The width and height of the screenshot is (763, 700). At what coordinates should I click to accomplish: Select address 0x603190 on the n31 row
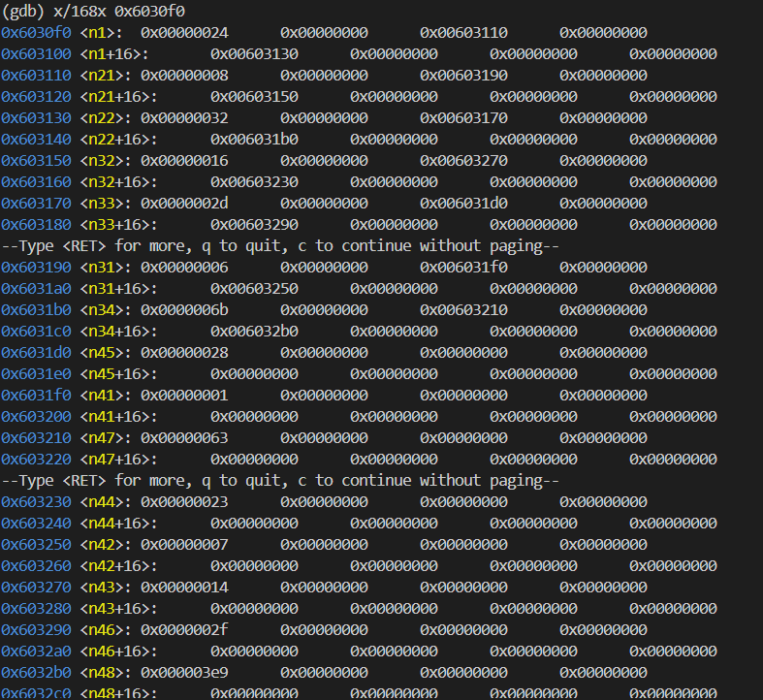point(36,268)
